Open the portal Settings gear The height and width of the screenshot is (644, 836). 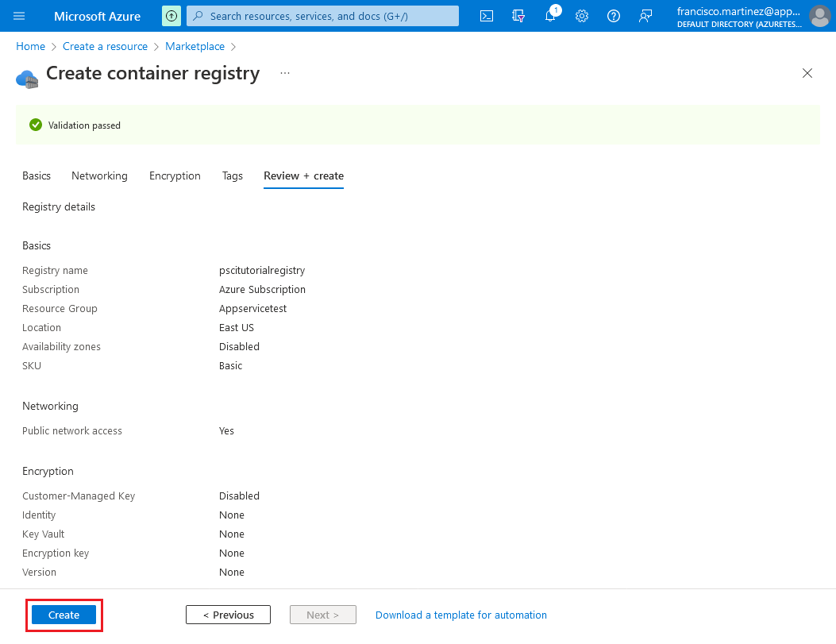click(x=582, y=15)
